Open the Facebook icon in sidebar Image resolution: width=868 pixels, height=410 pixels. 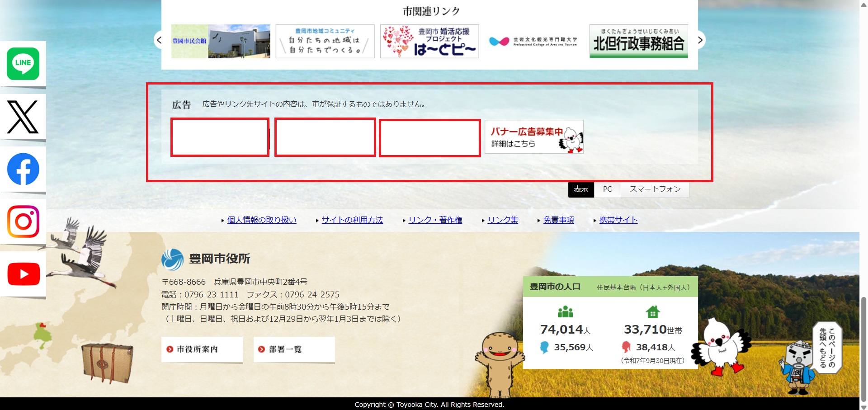coord(23,169)
